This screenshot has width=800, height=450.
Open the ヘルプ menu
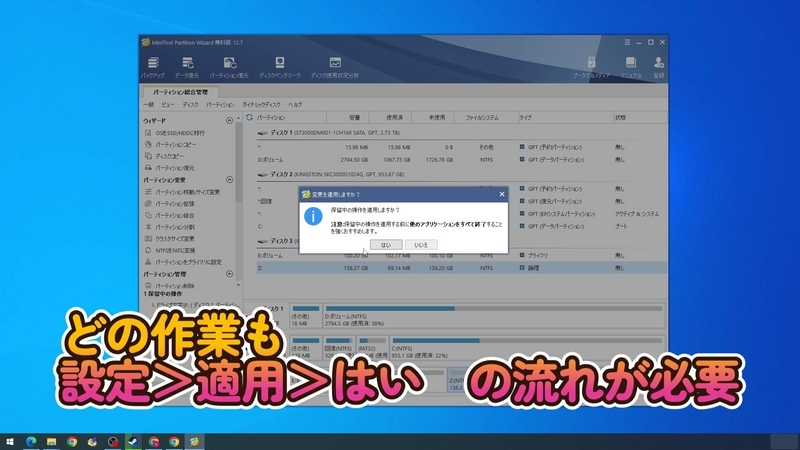(295, 105)
